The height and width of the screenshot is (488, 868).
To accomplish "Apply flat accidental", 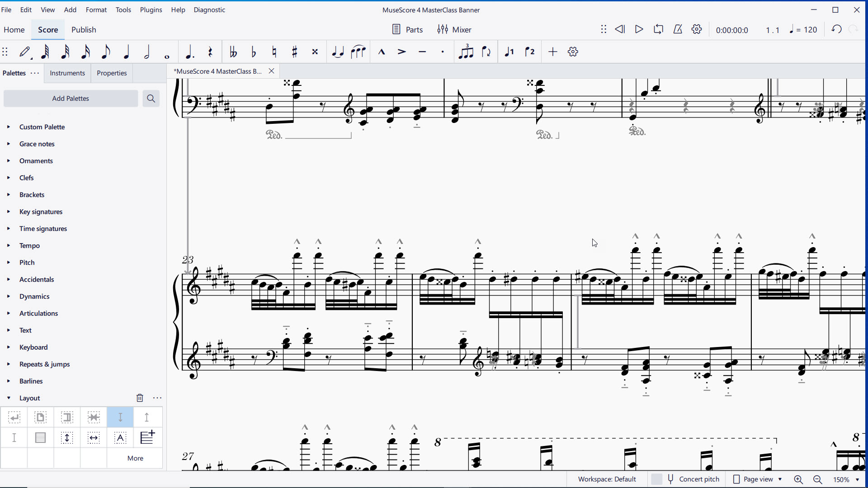I will coord(254,52).
